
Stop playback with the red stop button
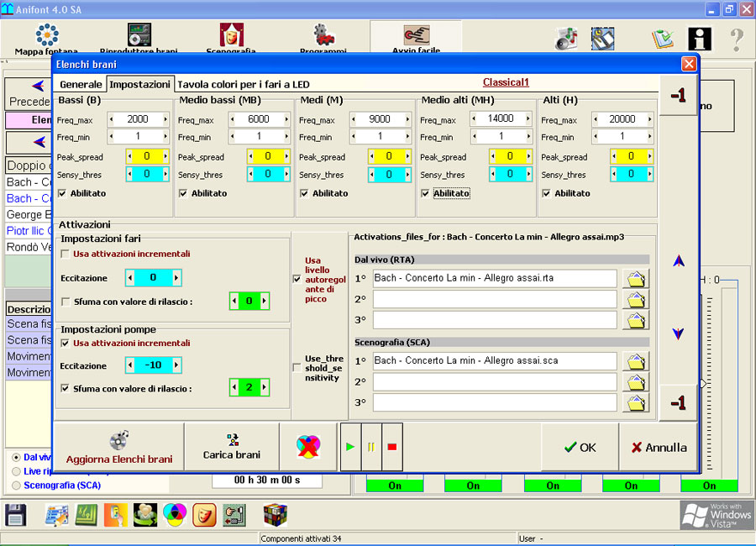pyautogui.click(x=392, y=447)
